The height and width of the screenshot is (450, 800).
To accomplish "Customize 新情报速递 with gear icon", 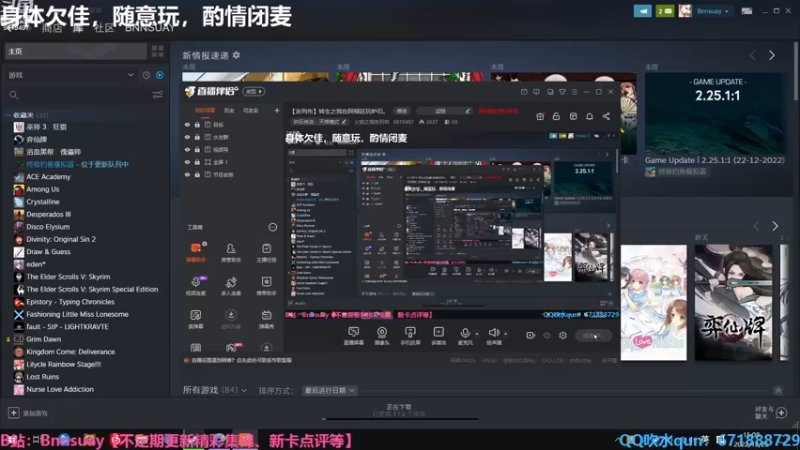I will click(236, 55).
